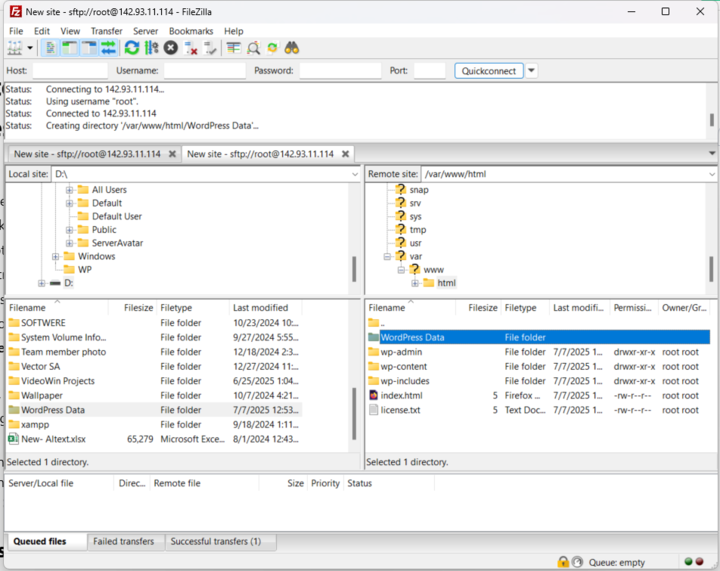Screen dimensions: 720x571
Task: Select remote wp-admin folder
Action: (x=538, y=352)
